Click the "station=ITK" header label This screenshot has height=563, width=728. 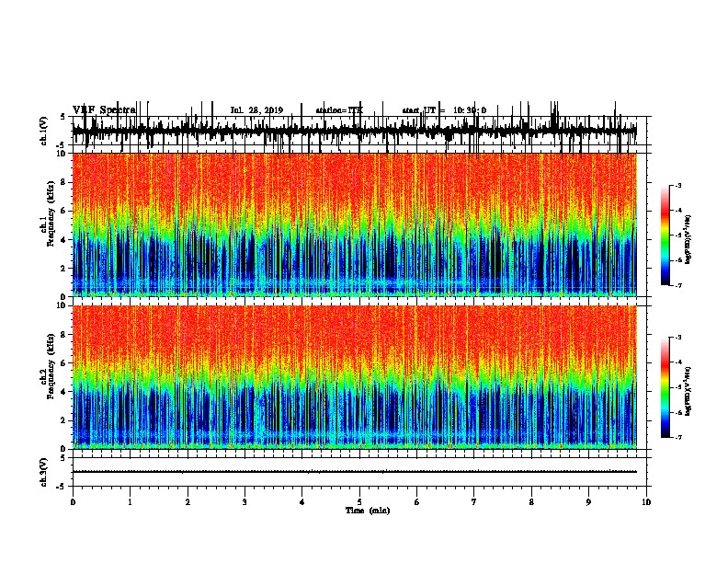pyautogui.click(x=339, y=110)
